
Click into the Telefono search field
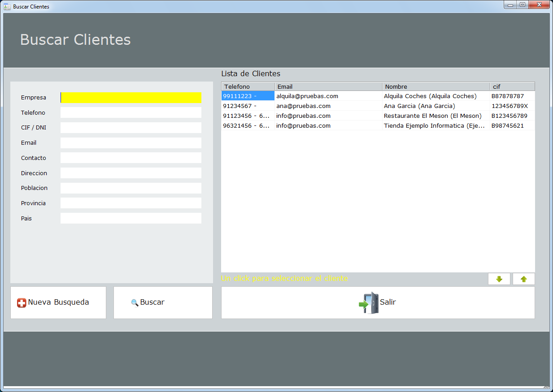click(x=131, y=113)
